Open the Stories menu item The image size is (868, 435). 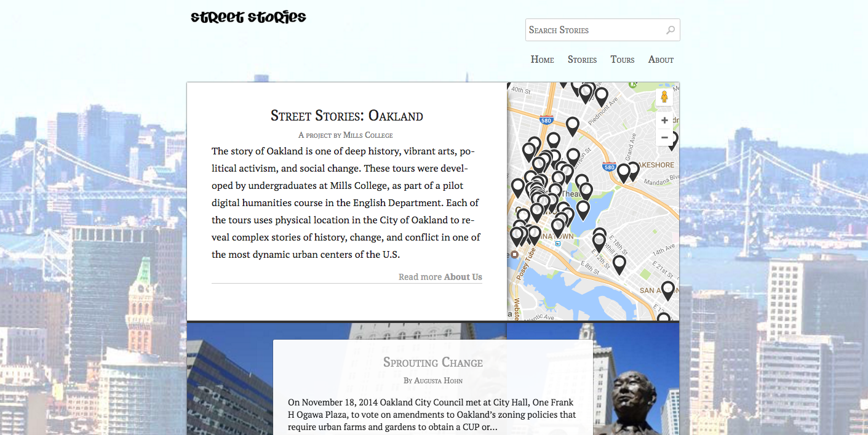pos(582,60)
